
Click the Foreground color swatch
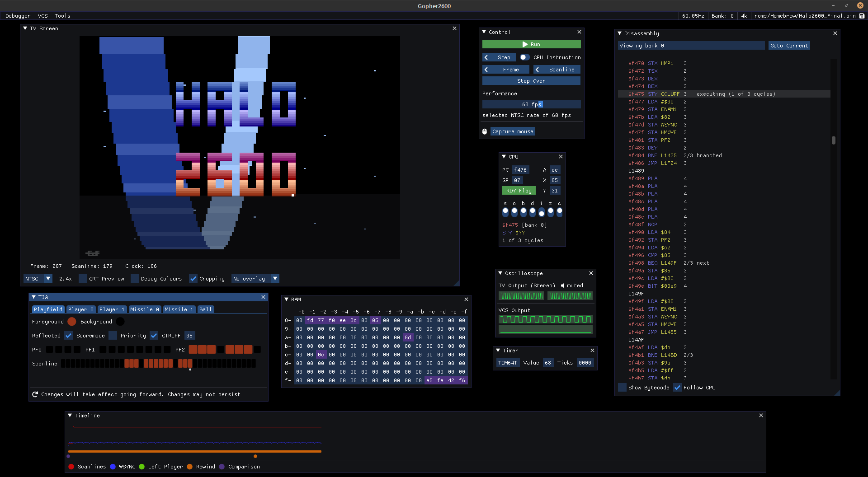pyautogui.click(x=72, y=322)
